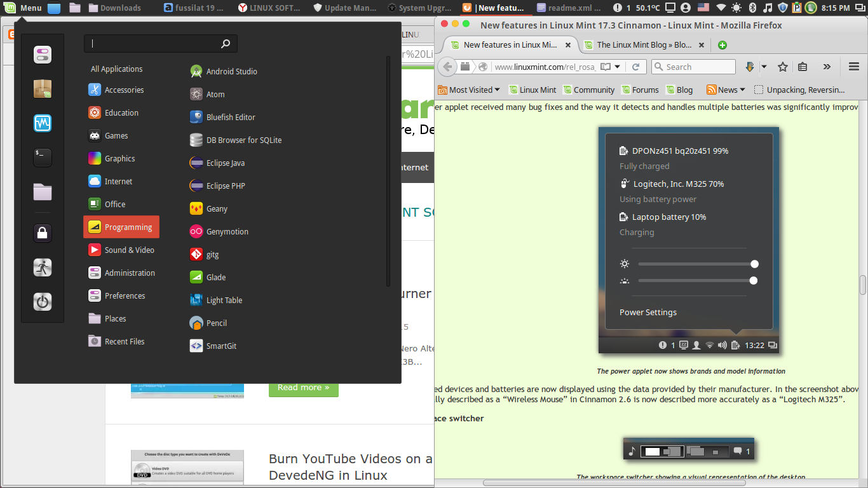Select the Programming category
The height and width of the screenshot is (488, 868).
pos(121,227)
